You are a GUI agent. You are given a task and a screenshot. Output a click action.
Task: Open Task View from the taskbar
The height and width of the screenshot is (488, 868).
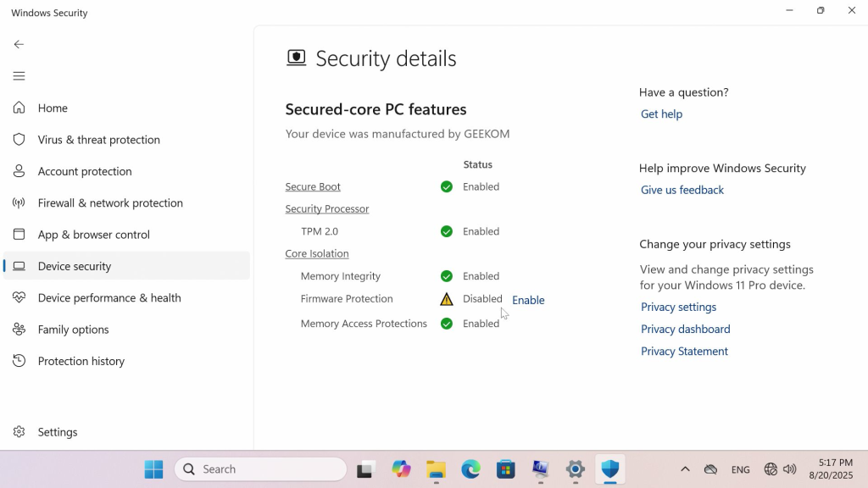pos(366,469)
